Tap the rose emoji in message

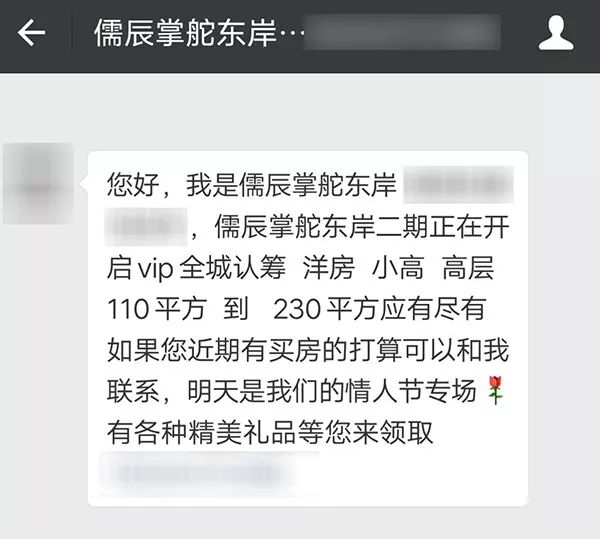pos(496,391)
